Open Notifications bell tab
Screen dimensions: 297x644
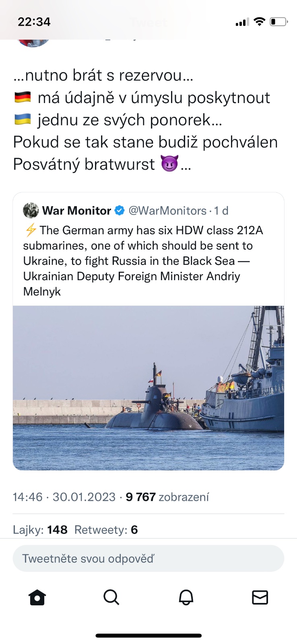point(186,597)
